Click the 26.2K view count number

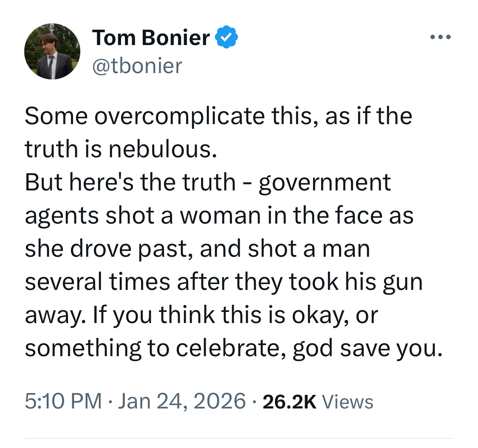(289, 401)
